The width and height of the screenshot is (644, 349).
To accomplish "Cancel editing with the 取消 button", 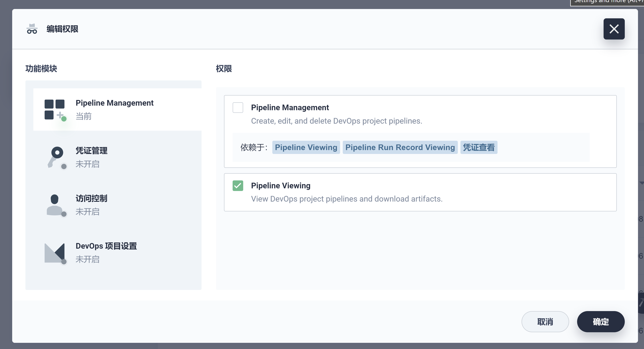I will pos(545,322).
